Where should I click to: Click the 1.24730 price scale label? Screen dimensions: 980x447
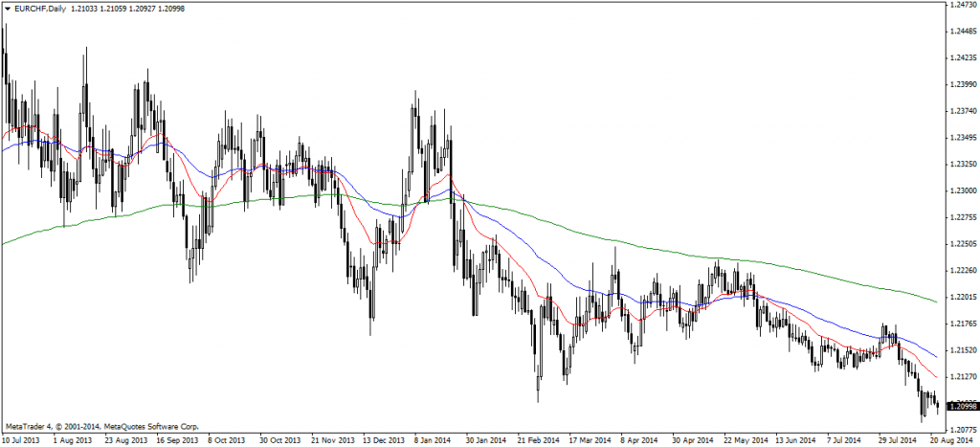point(961,5)
